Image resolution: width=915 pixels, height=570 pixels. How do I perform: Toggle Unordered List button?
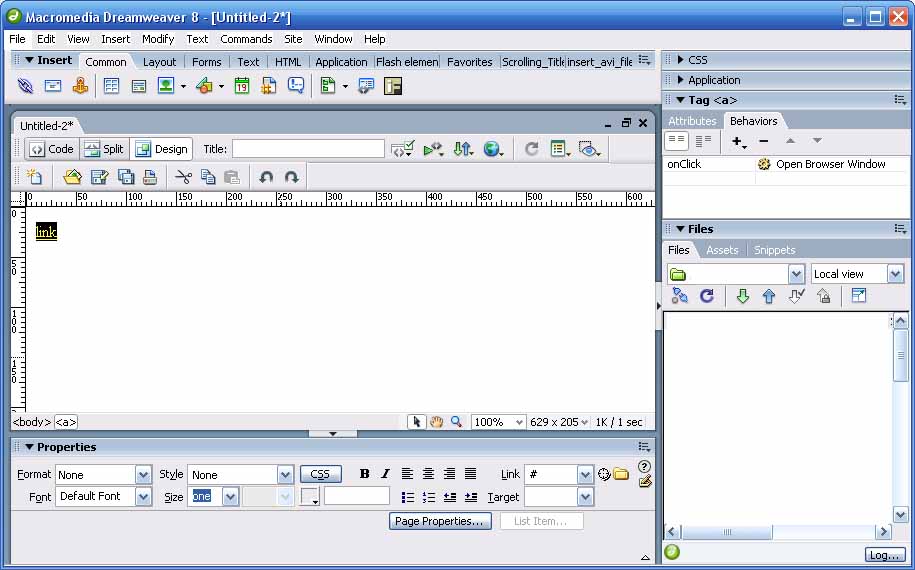tap(408, 497)
